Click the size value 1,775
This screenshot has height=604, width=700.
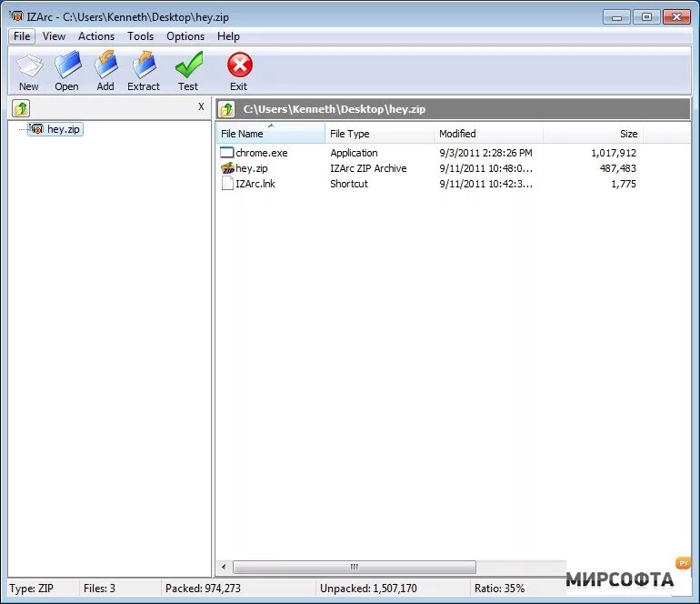624,184
